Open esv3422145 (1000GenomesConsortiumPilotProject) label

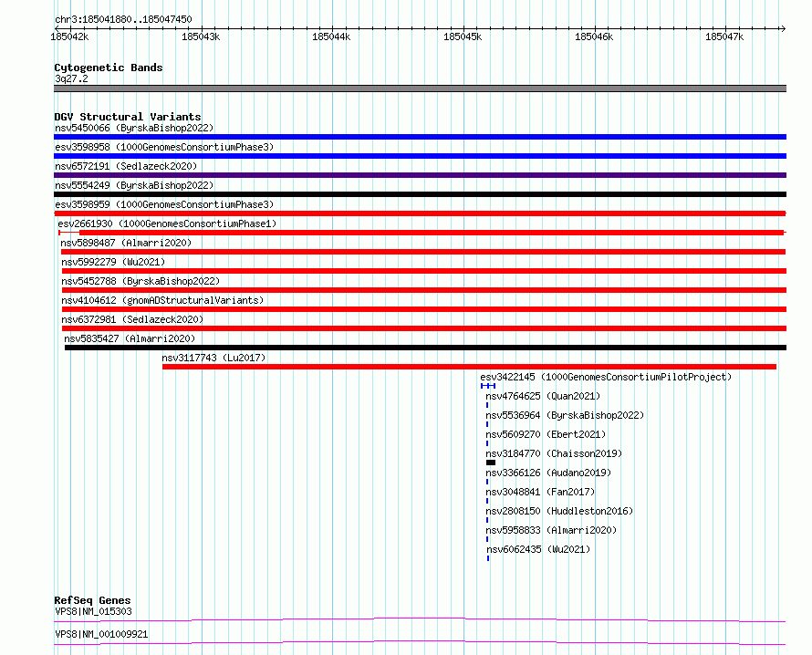point(606,377)
